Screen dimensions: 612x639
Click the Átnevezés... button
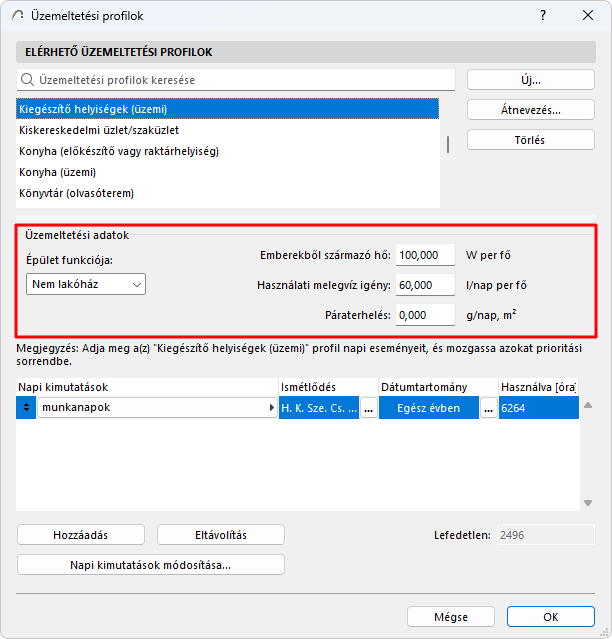pos(531,110)
